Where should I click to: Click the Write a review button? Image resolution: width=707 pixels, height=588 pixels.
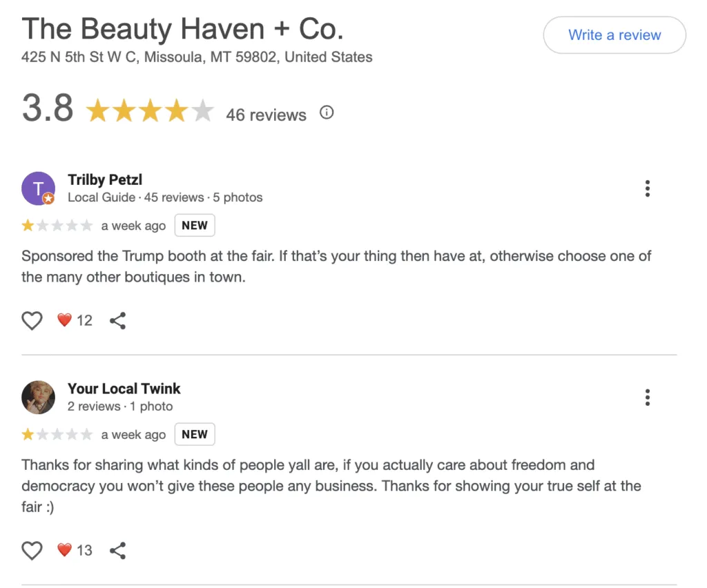coord(614,35)
